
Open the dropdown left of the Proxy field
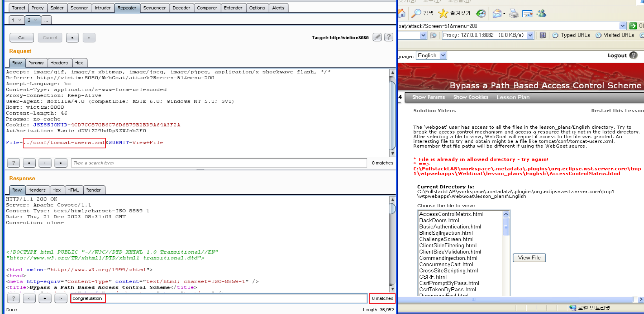click(423, 35)
